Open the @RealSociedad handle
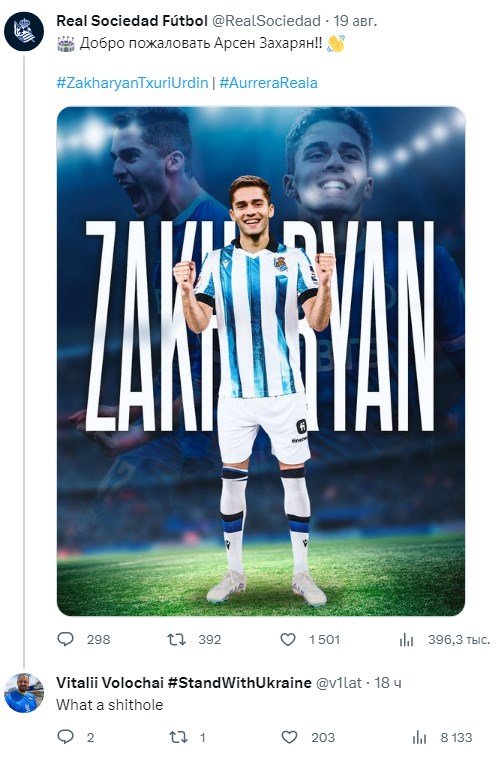 click(x=266, y=21)
